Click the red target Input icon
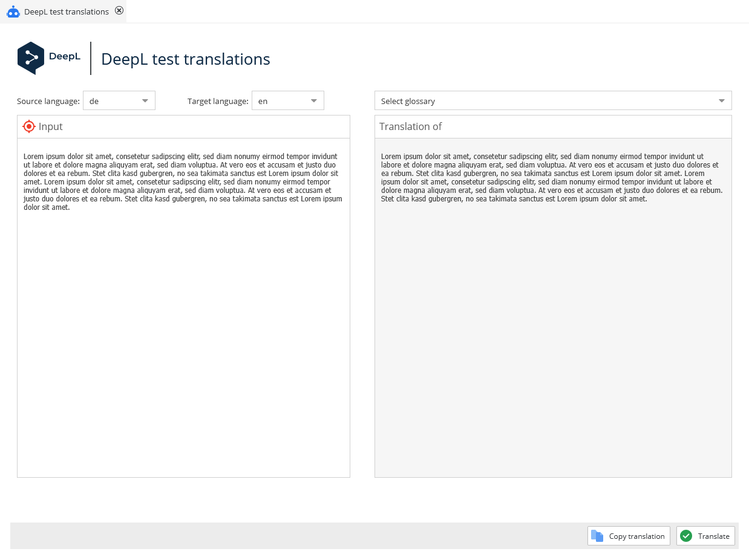This screenshot has height=560, width=749. (x=29, y=126)
